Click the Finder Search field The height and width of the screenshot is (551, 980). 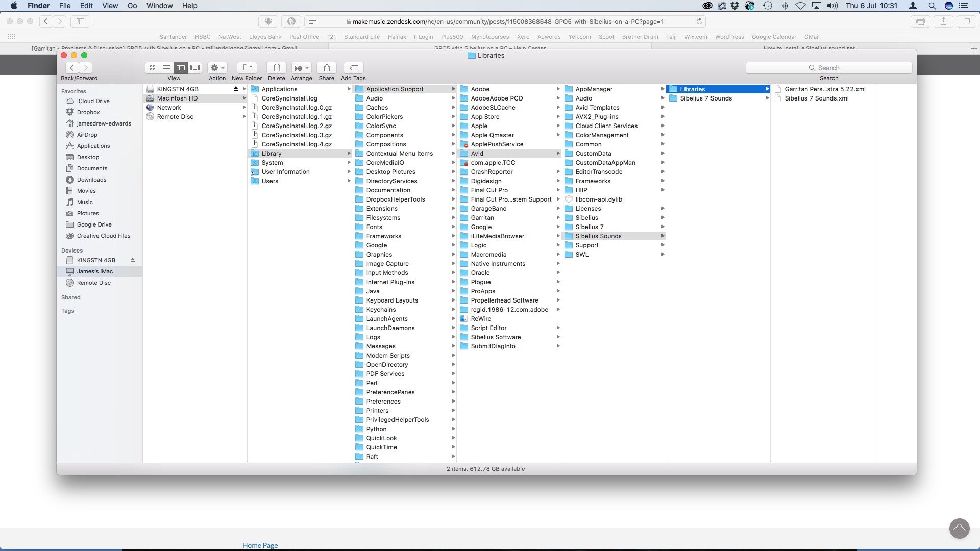[x=828, y=68]
